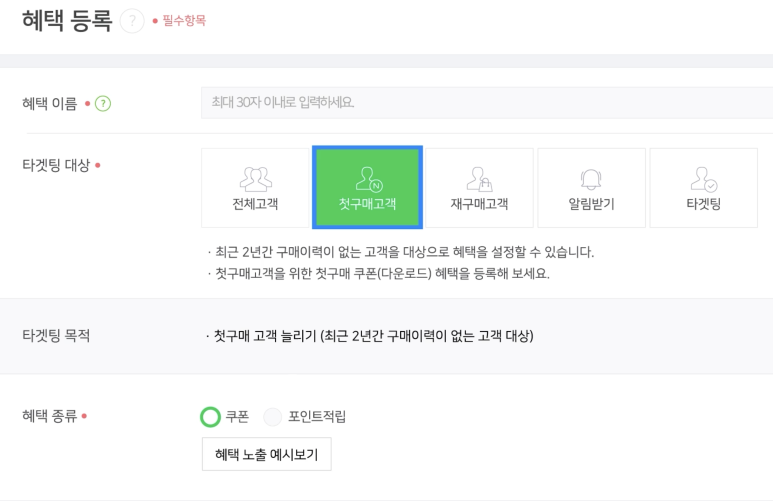773x501 pixels.
Task: Switch targeting to 전체고객 label
Action: [x=255, y=204]
